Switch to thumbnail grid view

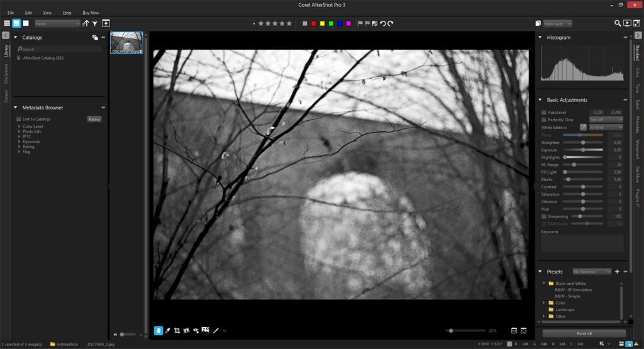tap(7, 23)
